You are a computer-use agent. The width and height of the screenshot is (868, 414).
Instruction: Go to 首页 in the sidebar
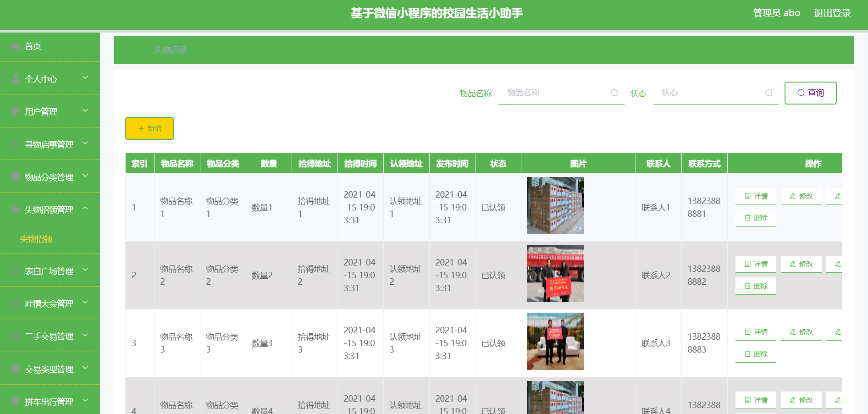coord(50,46)
